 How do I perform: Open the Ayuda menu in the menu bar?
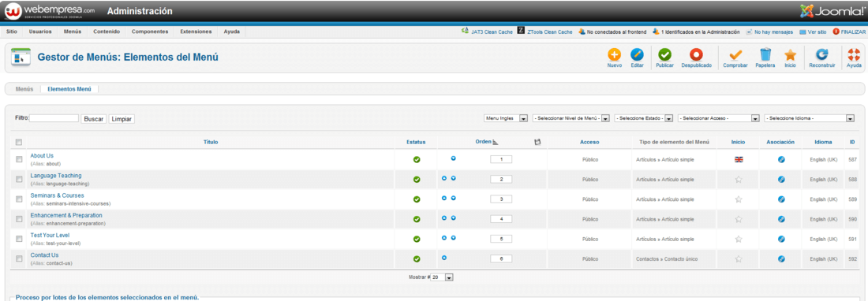coord(232,32)
